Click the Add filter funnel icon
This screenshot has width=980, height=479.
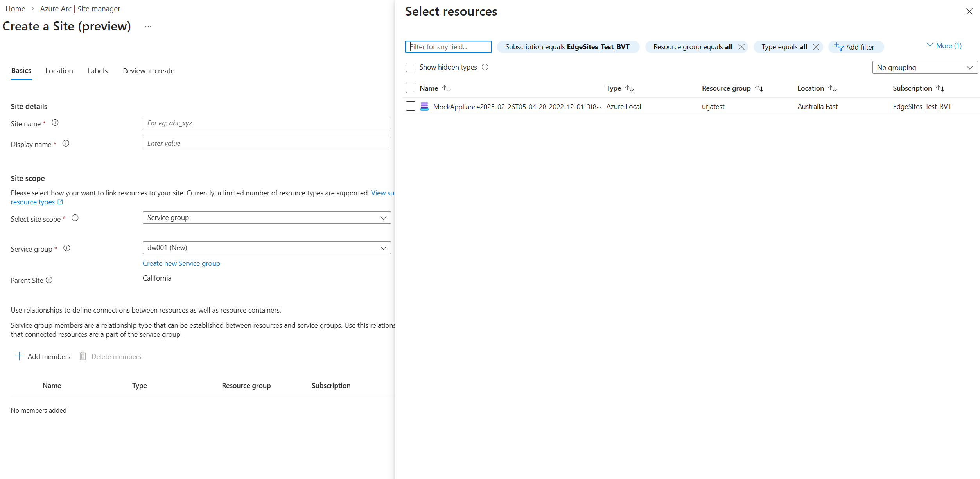[x=839, y=47]
